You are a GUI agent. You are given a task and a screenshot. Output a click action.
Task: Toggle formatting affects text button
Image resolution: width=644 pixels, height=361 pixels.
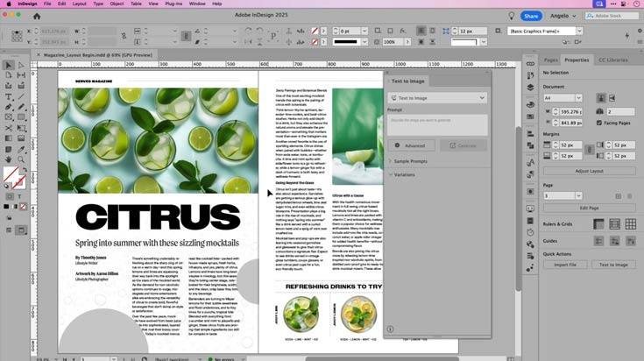coord(19,197)
